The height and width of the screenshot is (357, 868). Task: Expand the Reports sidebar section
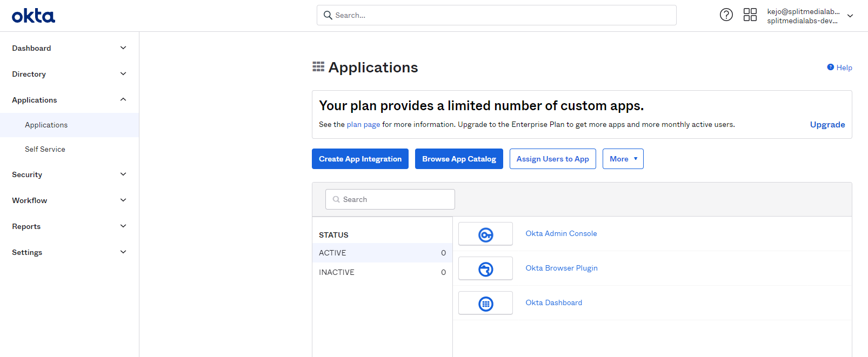(123, 226)
